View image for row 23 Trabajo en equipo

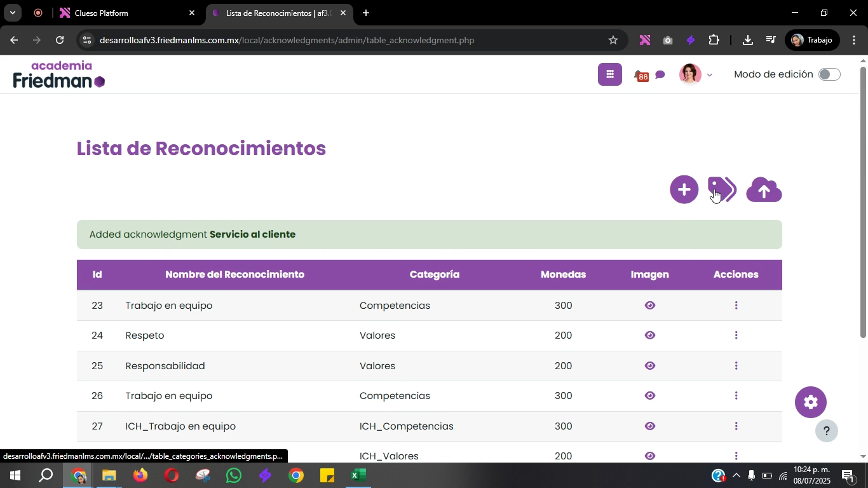point(649,306)
